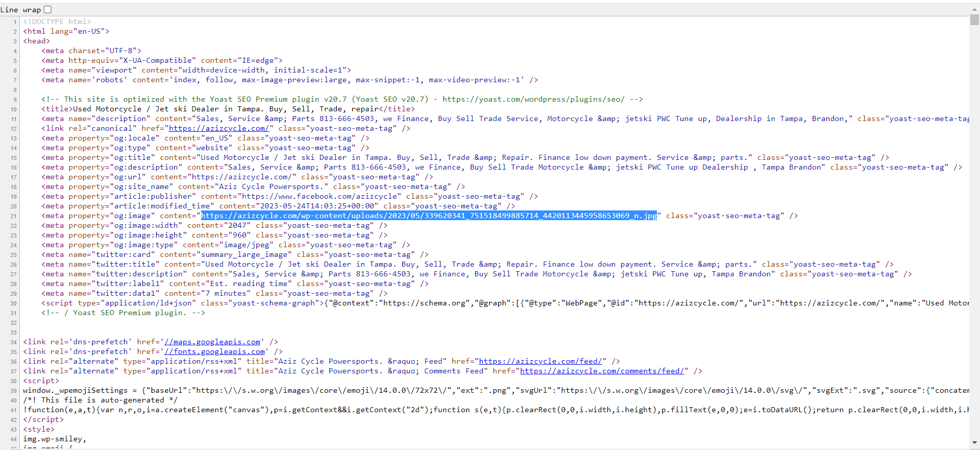Click the og:type "website" meta line
The width and height of the screenshot is (980, 450).
pyautogui.click(x=205, y=148)
